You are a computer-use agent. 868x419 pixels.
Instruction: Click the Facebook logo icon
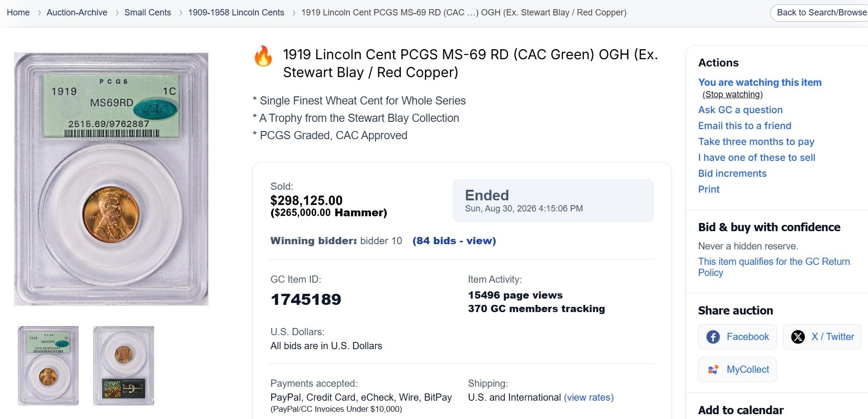coord(713,337)
